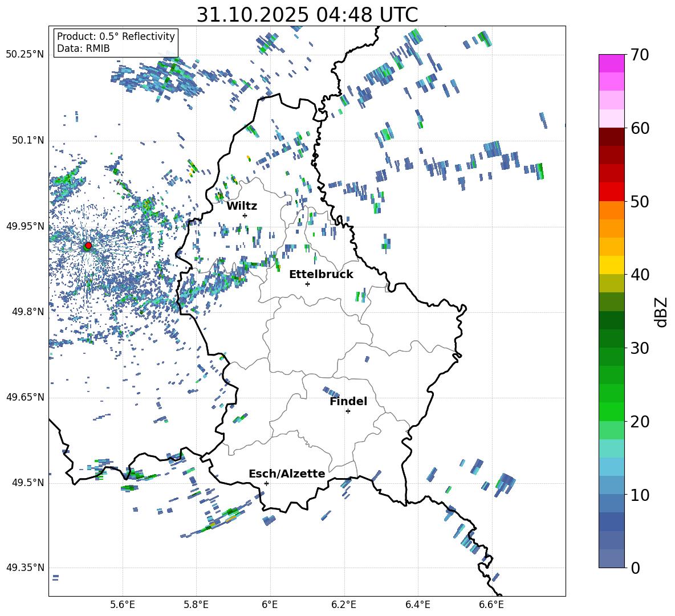Screen dimensions: 675x616
Task: Click the bright green swatch near 20
Action: 612,411
